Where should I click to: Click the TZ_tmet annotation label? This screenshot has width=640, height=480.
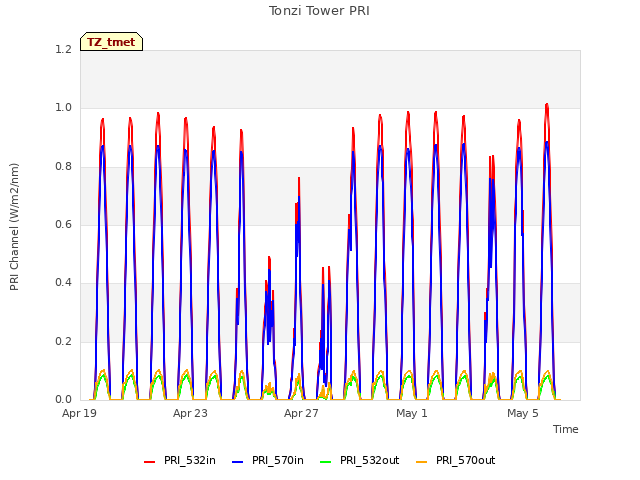111,42
